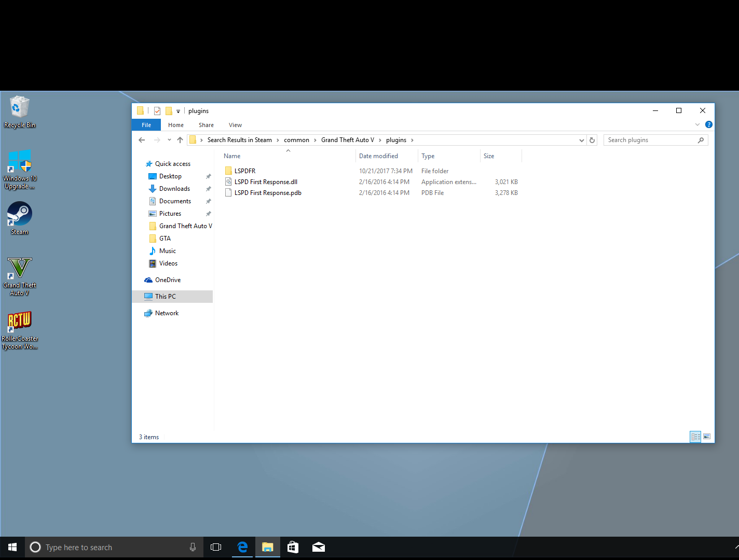The image size is (739, 560).
Task: Click the search magnifier icon
Action: (701, 140)
